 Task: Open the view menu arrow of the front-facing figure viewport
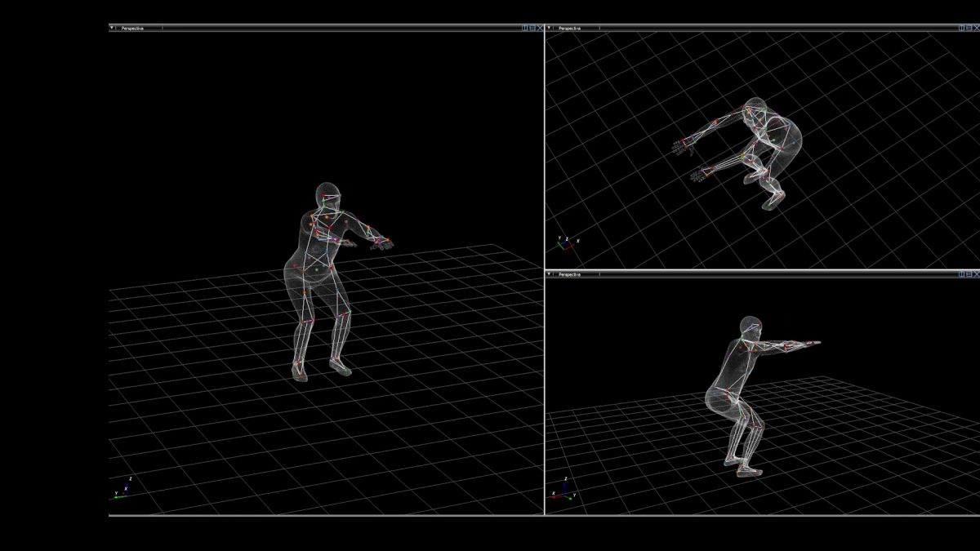[x=113, y=28]
